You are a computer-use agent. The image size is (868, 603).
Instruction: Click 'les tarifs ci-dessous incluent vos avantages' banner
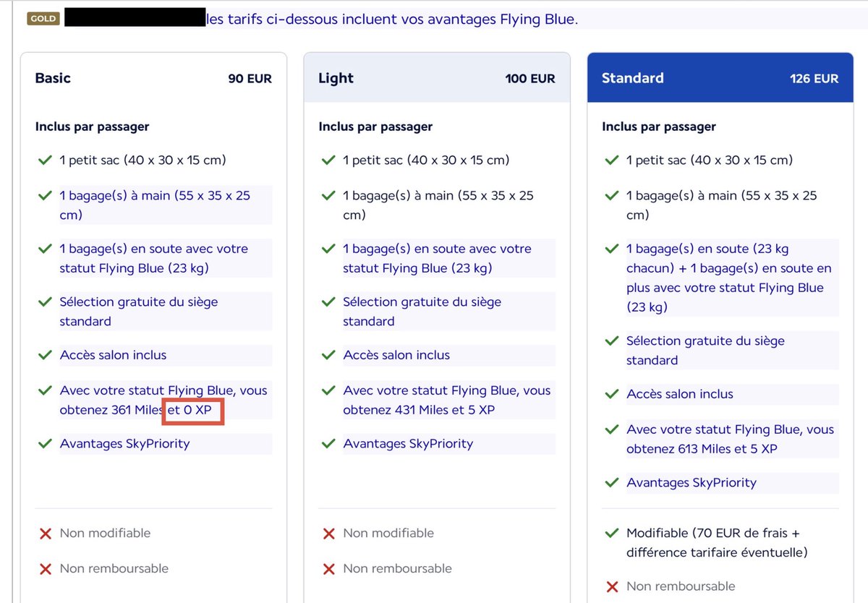(x=393, y=20)
